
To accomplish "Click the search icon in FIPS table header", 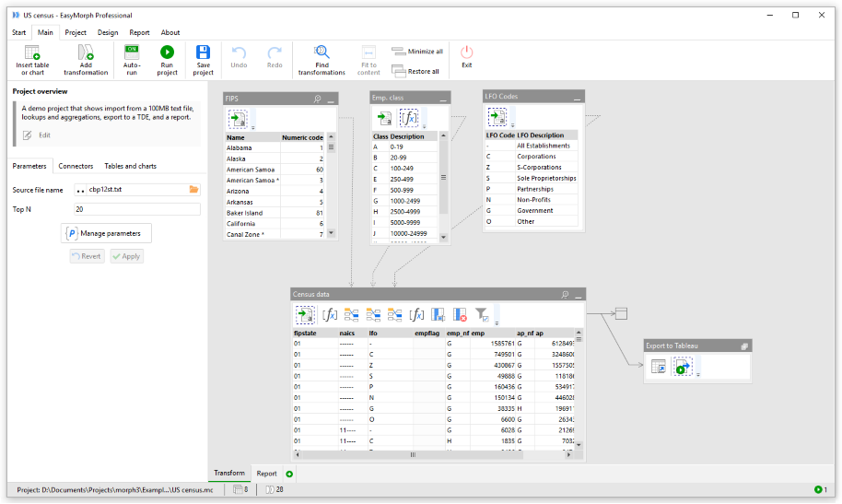I will [317, 99].
